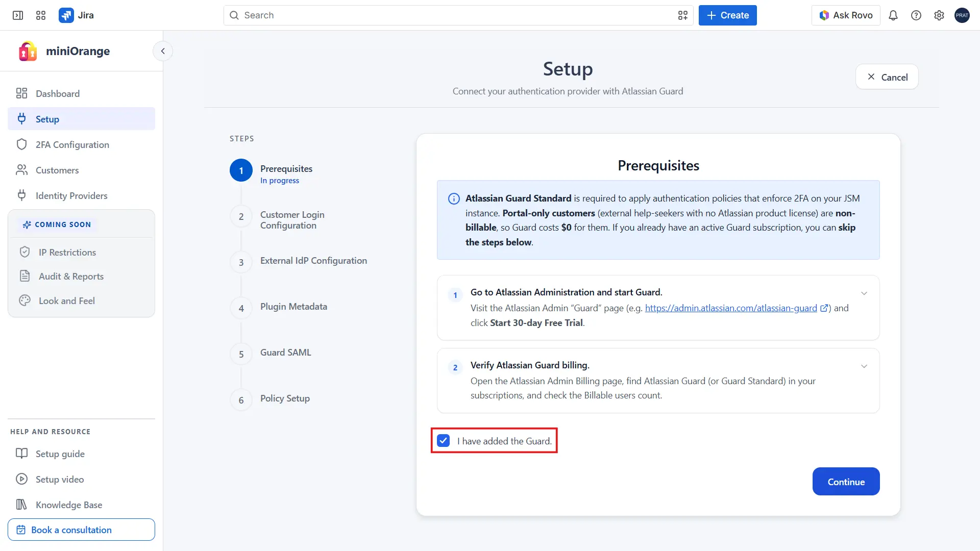Click the info icon in the blue notice

coord(454,199)
